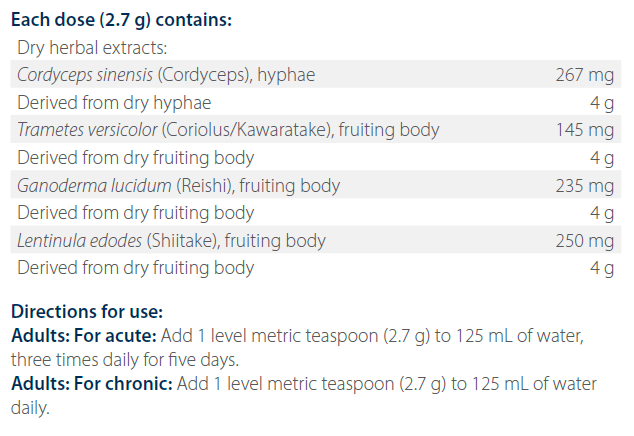The width and height of the screenshot is (634, 436).
Task: Click the 145 mg amount value
Action: [x=585, y=130]
